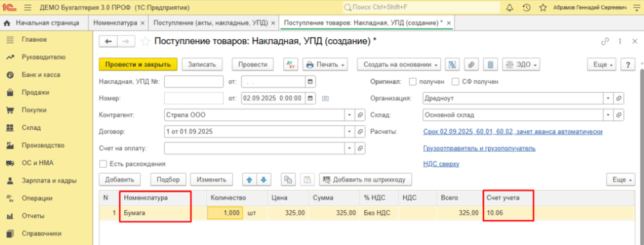This screenshot has width=644, height=245.
Task: Paste rows icon
Action: point(307,179)
